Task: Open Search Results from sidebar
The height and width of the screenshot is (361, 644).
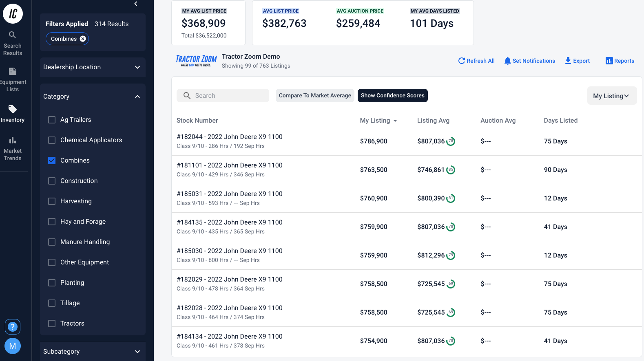Action: point(13,44)
